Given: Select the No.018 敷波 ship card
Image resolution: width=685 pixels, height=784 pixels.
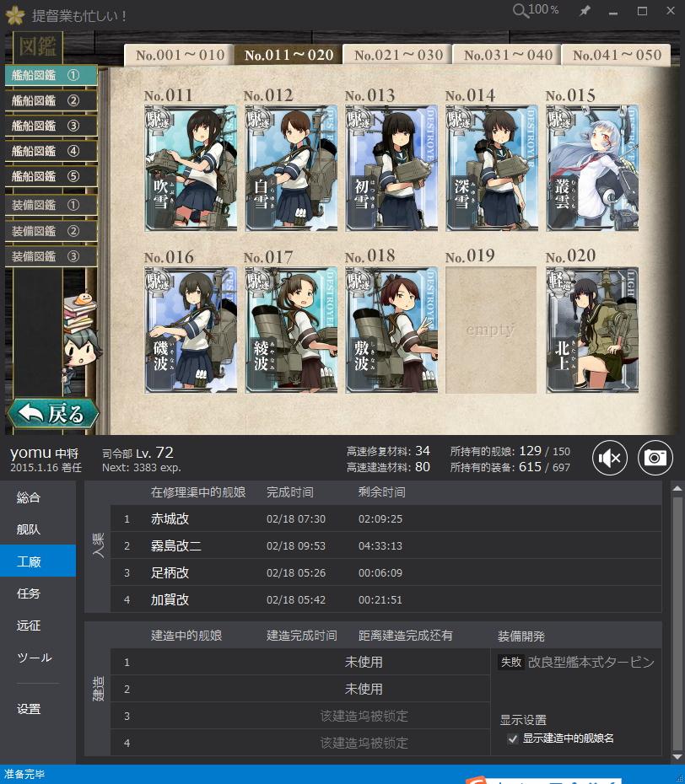Looking at the screenshot, I should 391,330.
